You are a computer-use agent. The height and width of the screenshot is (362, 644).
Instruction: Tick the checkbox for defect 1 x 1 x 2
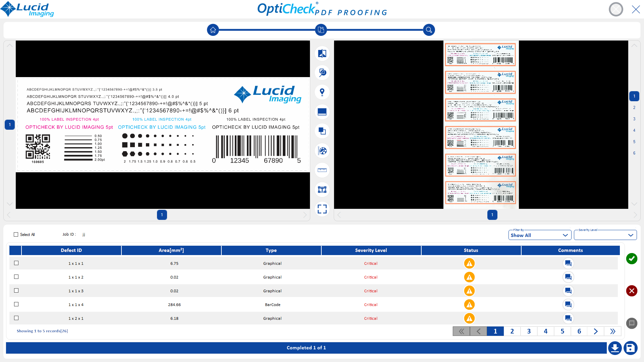(x=16, y=277)
